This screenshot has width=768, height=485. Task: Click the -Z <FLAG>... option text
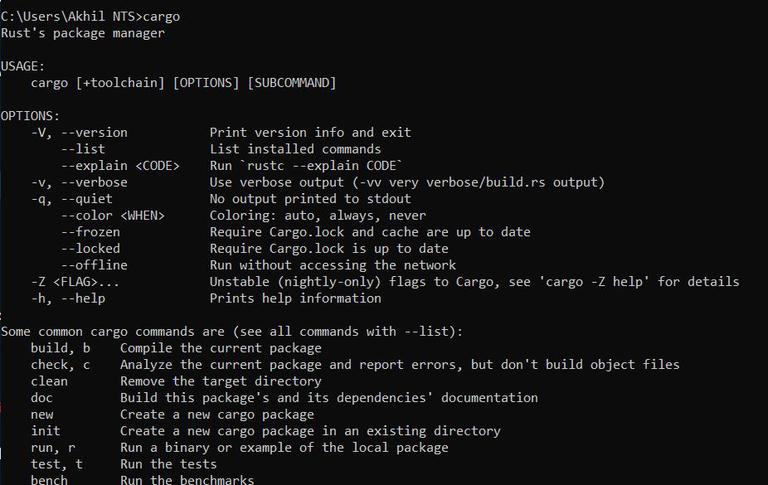click(75, 282)
